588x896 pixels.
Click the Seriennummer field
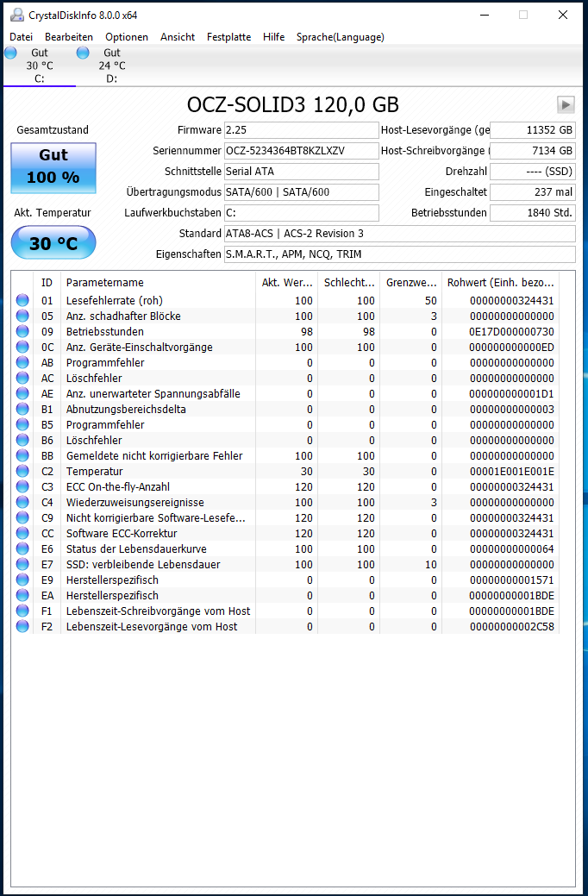pyautogui.click(x=301, y=151)
